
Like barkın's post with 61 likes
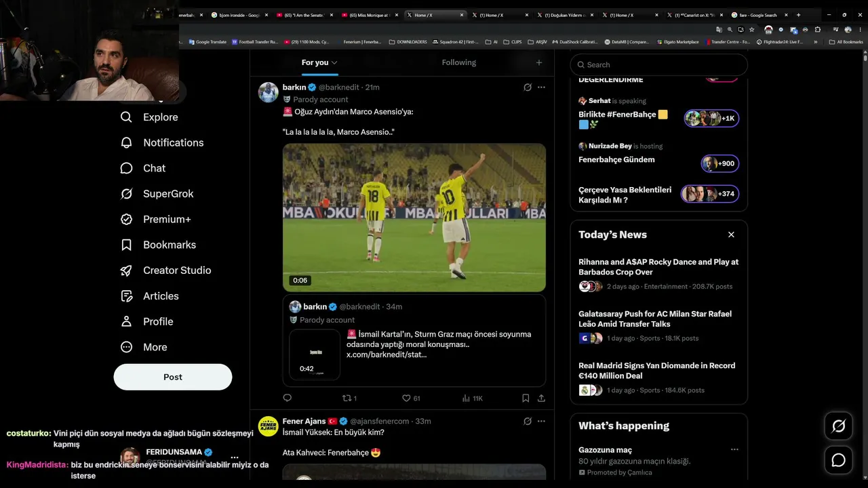(x=411, y=399)
